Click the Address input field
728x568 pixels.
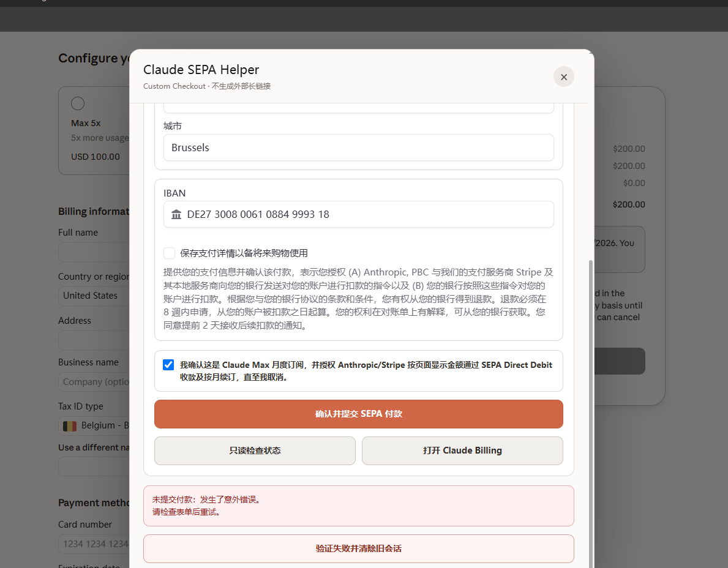(x=94, y=340)
